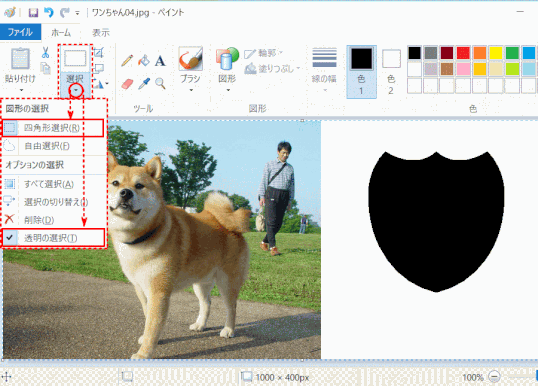Viewport: 538px width, 386px height.
Task: Choose 選択の切り替え(I) menu item
Action: [54, 202]
